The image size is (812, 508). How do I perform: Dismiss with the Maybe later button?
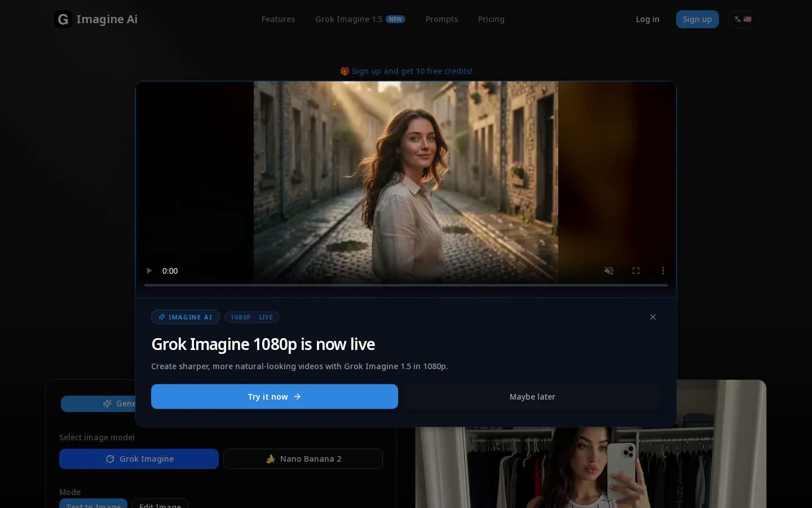coord(532,397)
